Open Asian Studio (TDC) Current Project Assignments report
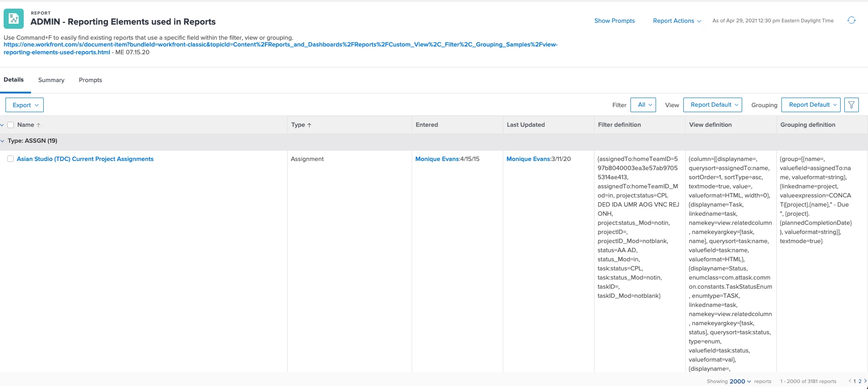Image resolution: width=868 pixels, height=389 pixels. (85, 159)
